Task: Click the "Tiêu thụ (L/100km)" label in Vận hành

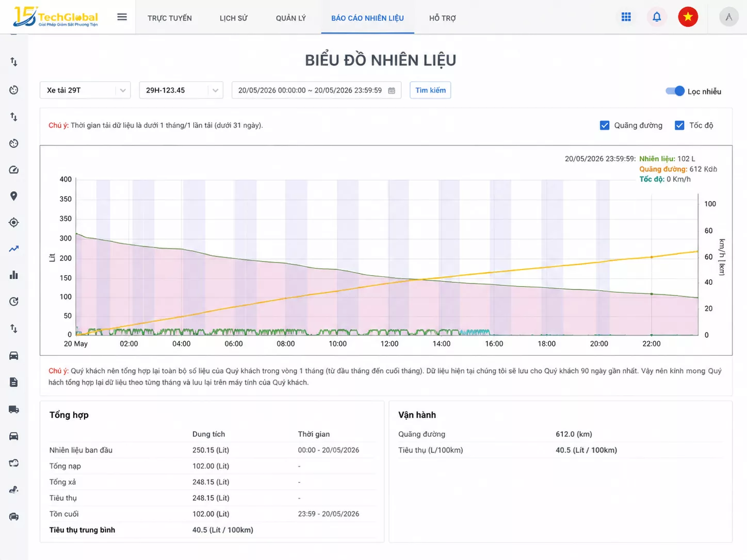Action: (x=430, y=450)
